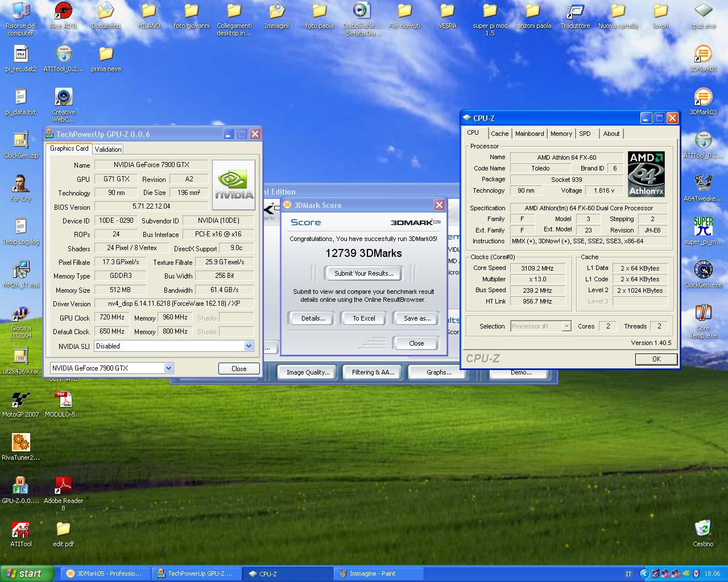Open the VESPA folder icon
This screenshot has width=728, height=582.
447,16
